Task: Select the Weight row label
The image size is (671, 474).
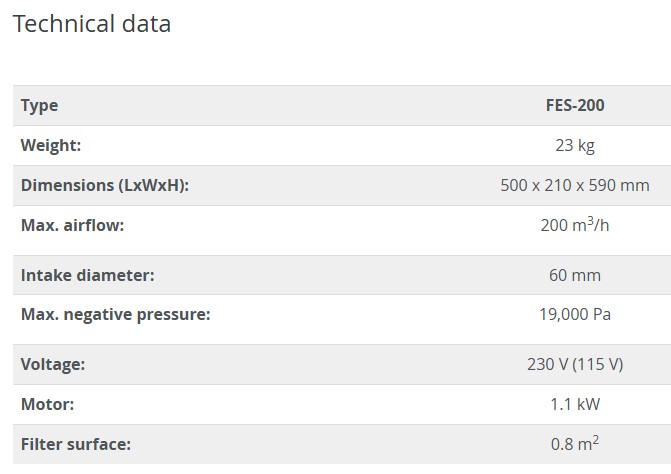Action: point(51,145)
